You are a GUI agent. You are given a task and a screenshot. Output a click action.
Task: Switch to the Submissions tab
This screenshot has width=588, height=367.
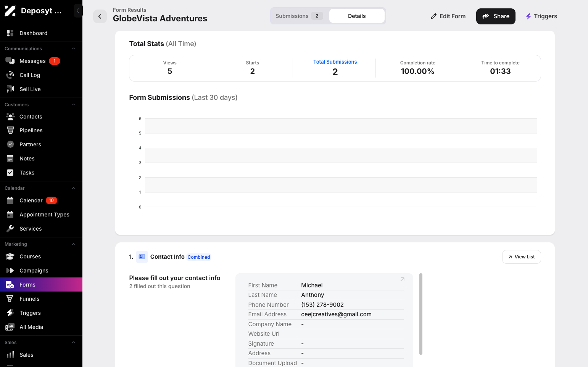[x=300, y=16]
